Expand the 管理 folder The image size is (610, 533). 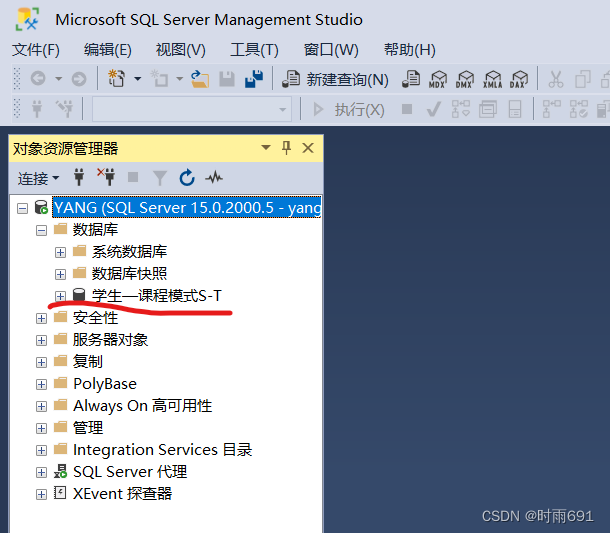41,428
